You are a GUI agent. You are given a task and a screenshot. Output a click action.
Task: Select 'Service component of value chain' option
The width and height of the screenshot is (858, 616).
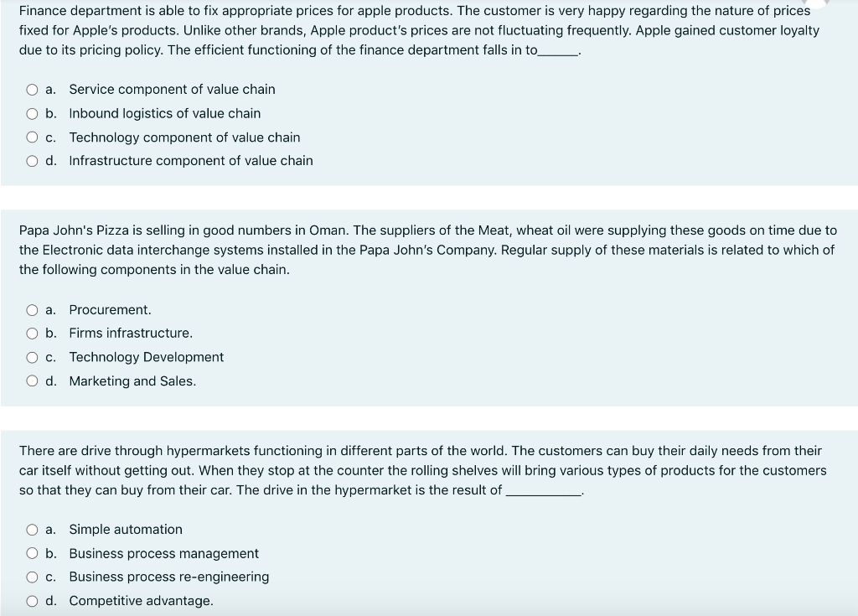[33, 90]
